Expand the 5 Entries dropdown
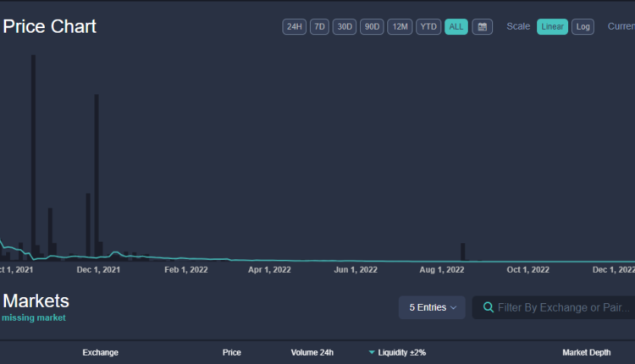This screenshot has height=364, width=635. click(432, 307)
